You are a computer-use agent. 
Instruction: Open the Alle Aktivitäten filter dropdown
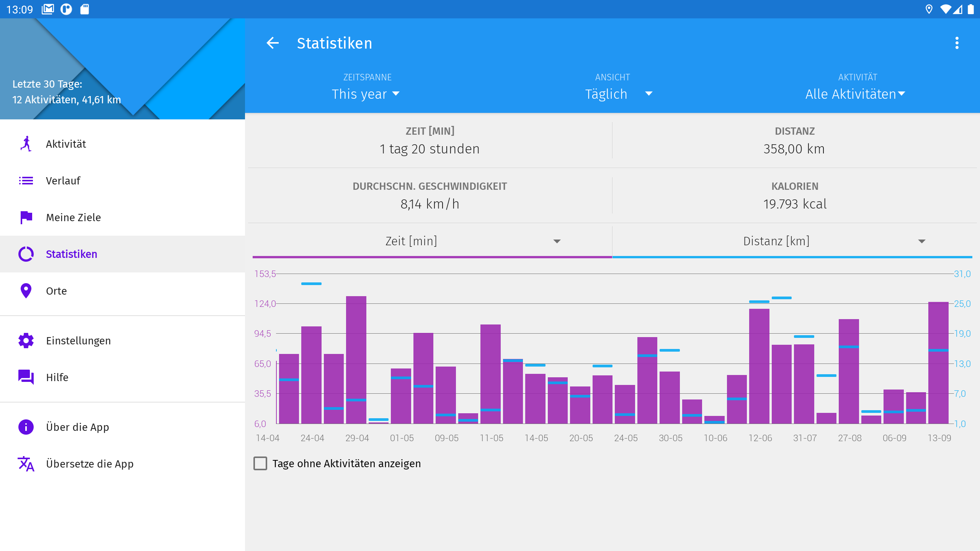(x=855, y=94)
